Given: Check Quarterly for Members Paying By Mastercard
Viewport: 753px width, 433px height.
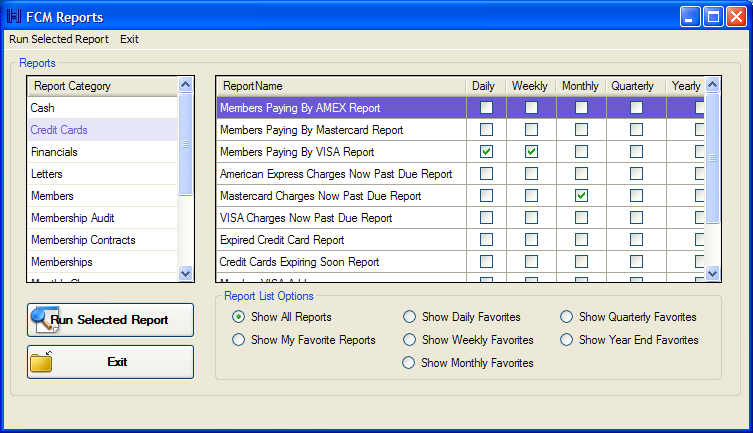Looking at the screenshot, I should pos(636,130).
